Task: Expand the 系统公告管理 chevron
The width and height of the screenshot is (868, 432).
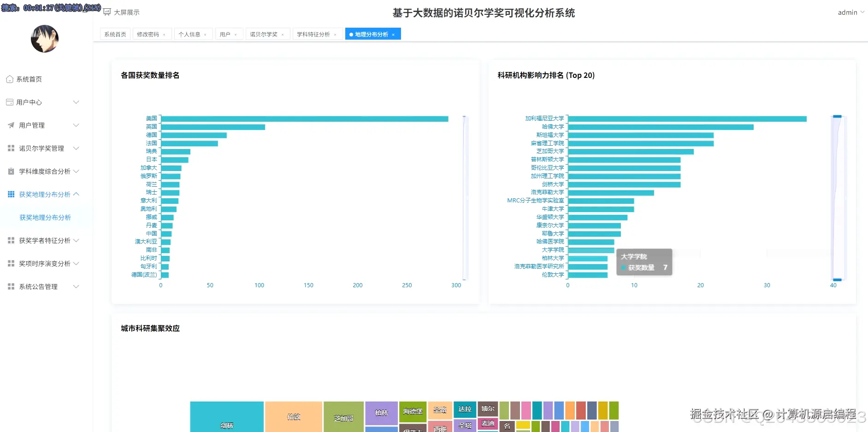Action: coord(76,287)
